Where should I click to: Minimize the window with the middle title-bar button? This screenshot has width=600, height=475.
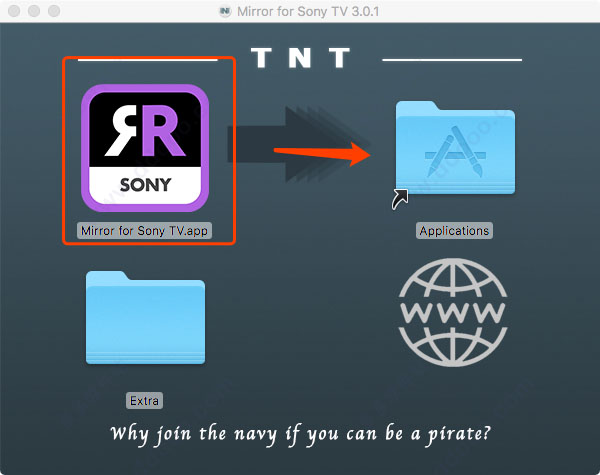coord(34,11)
